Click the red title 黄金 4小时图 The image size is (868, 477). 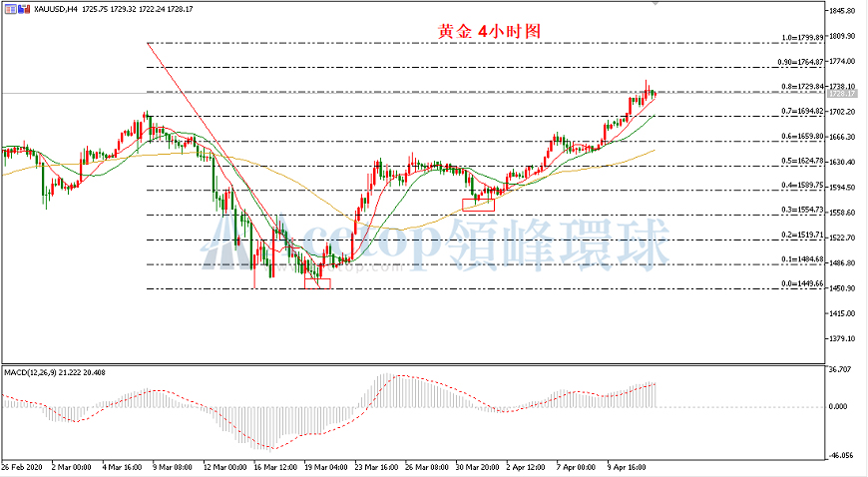(x=489, y=31)
